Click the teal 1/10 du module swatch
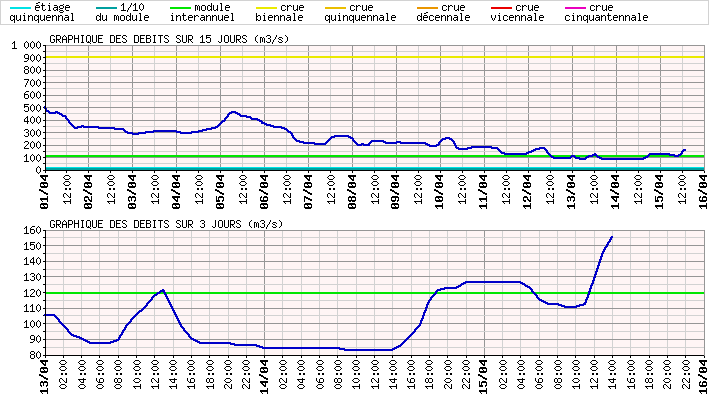The image size is (709, 400). tap(106, 8)
